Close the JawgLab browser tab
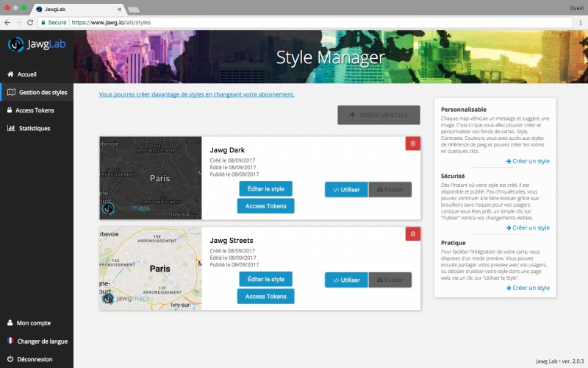The height and width of the screenshot is (368, 588). (x=120, y=10)
